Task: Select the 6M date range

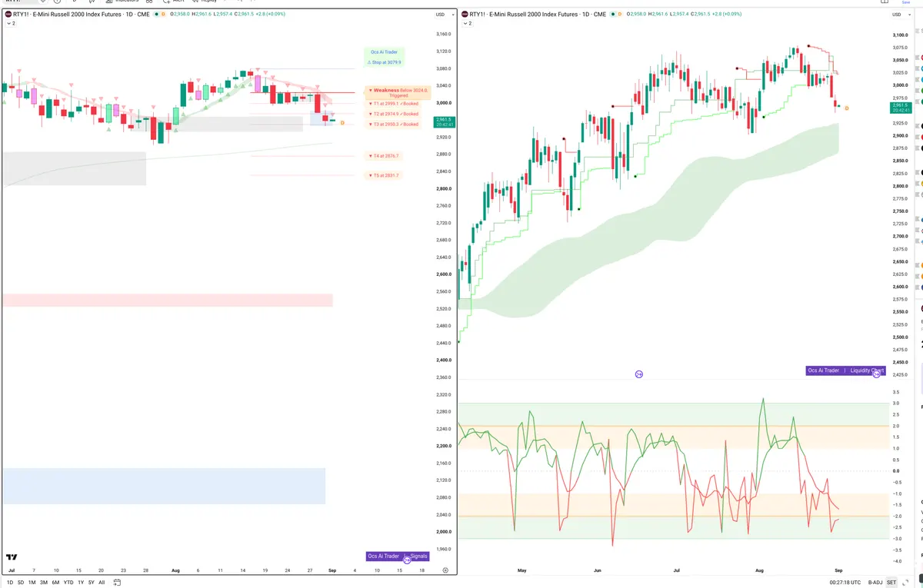Action: (x=55, y=583)
